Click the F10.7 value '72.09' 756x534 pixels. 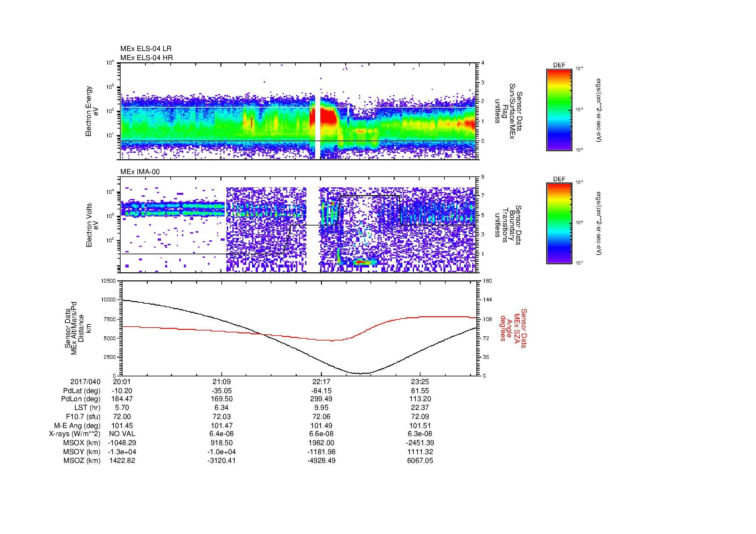click(x=420, y=416)
